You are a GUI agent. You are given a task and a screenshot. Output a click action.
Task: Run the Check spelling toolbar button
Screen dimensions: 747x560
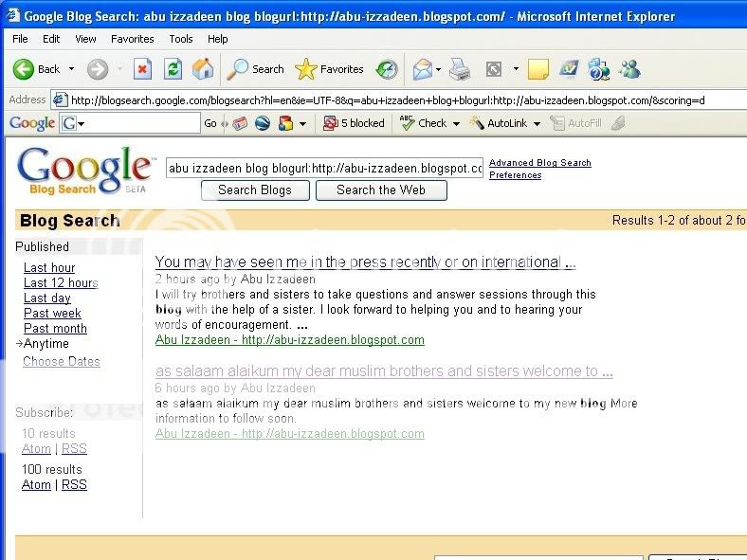(424, 123)
